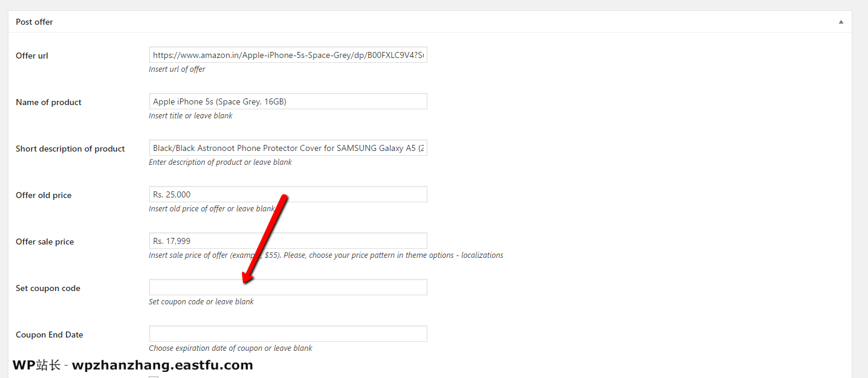
Task: Click the 'Short description of product' label
Action: tap(70, 149)
